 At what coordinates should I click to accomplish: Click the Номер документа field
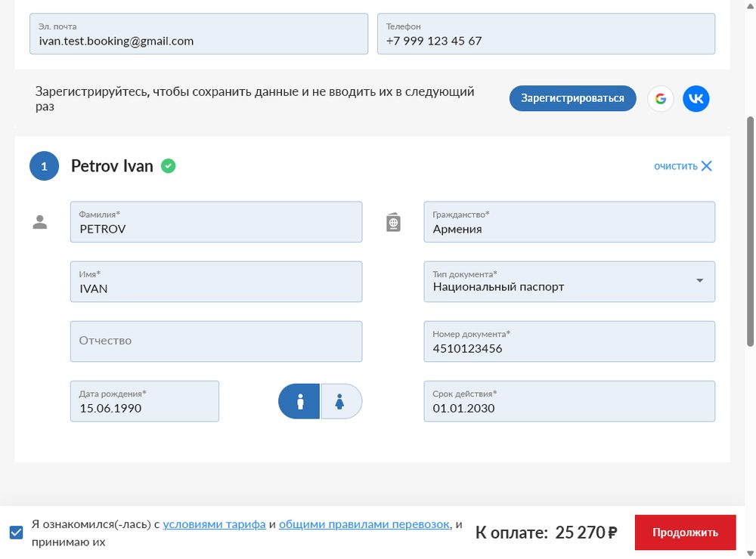pyautogui.click(x=569, y=341)
